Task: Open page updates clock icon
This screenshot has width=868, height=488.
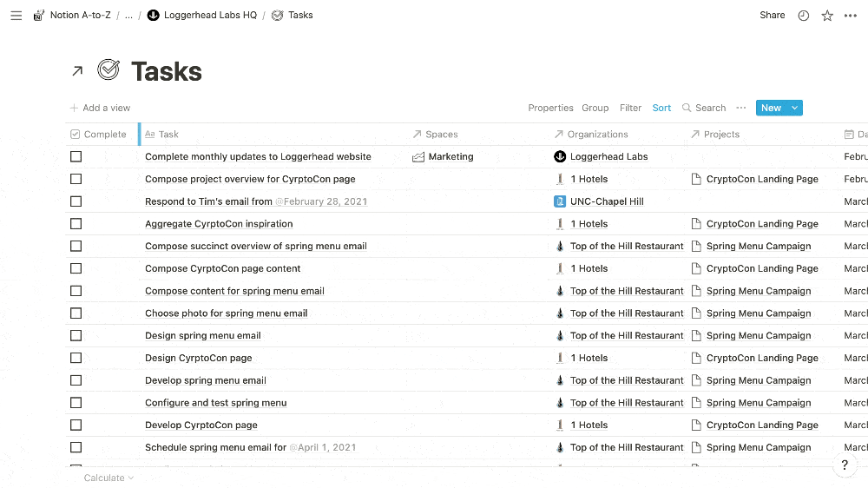Action: tap(803, 16)
